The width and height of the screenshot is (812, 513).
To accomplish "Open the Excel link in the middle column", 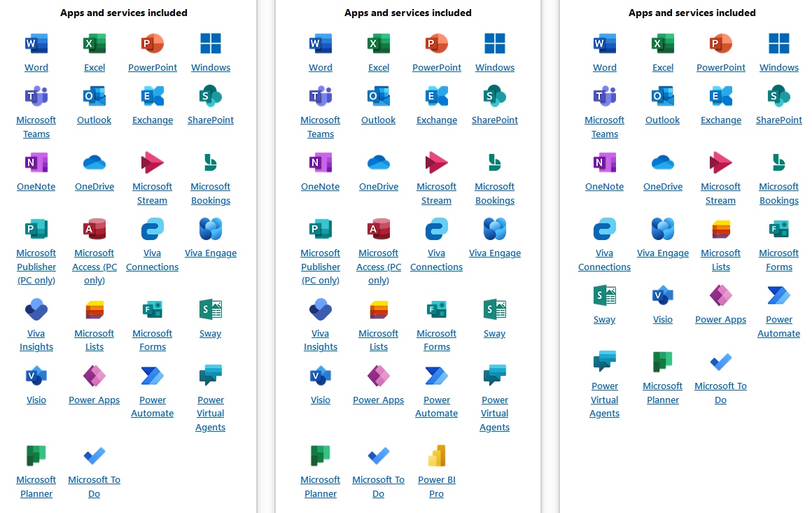I will [379, 68].
